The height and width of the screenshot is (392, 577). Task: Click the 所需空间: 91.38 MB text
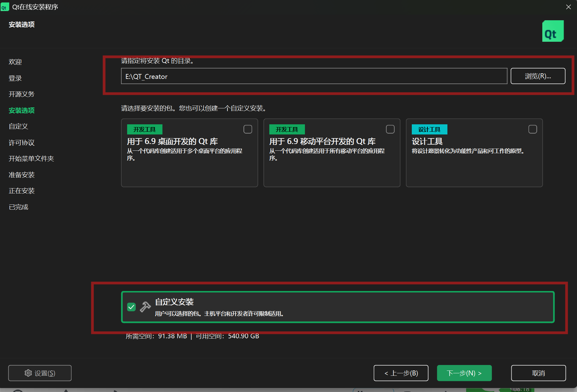click(x=156, y=336)
